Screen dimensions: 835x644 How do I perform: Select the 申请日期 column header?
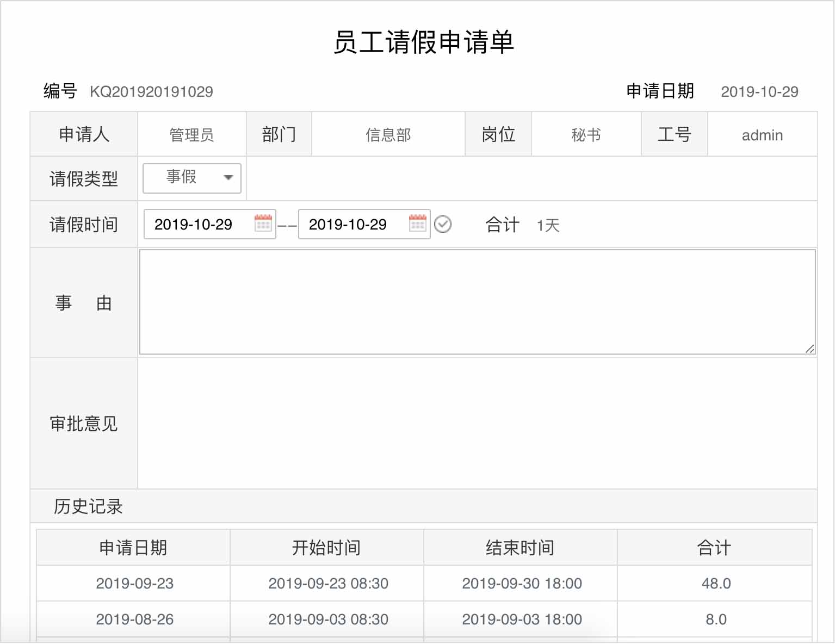click(133, 547)
